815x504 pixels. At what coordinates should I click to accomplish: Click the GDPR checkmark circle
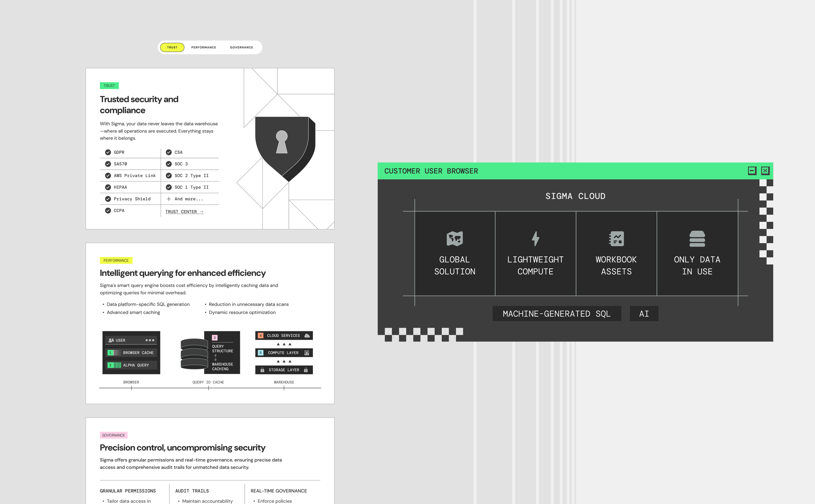tap(108, 152)
